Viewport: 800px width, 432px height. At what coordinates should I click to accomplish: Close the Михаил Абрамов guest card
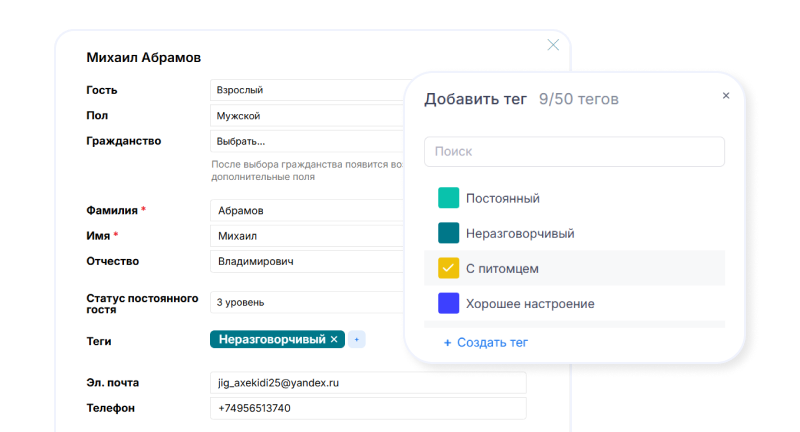(553, 45)
